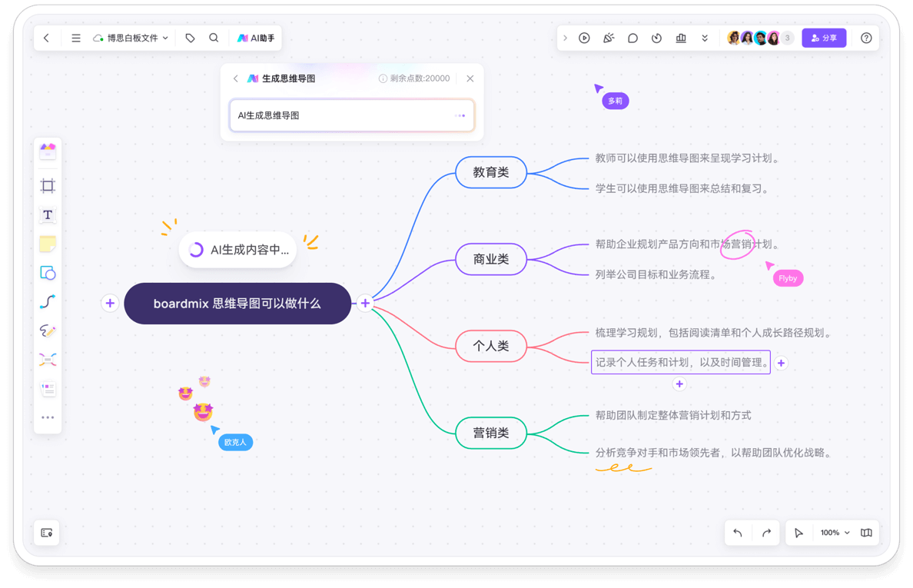Image resolution: width=913 pixels, height=588 pixels.
Task: Open the document cards tool in sidebar
Action: click(48, 388)
